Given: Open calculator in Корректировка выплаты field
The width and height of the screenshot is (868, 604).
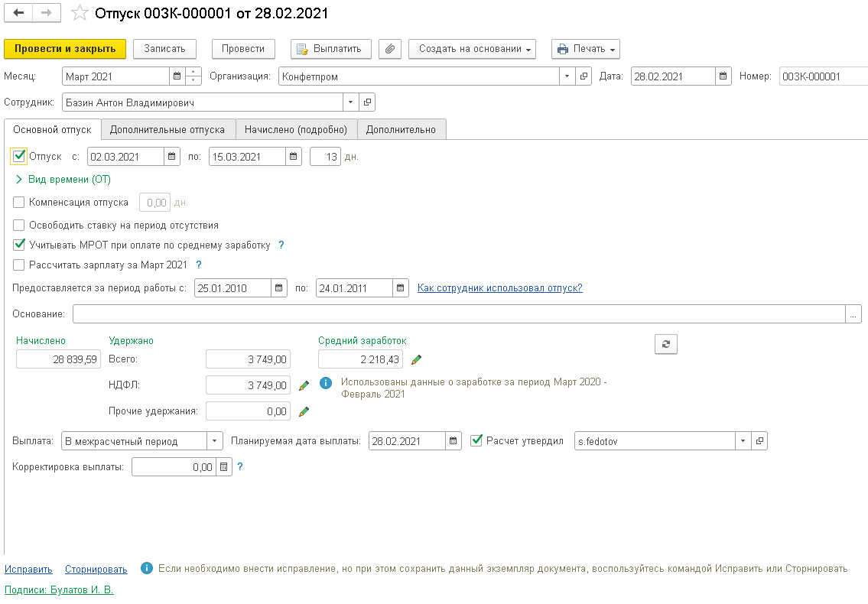Looking at the screenshot, I should tap(223, 467).
